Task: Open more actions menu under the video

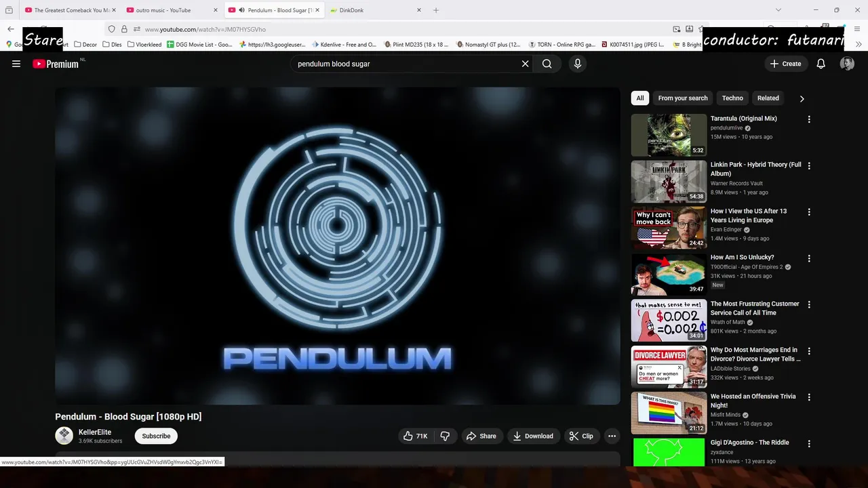Action: (612, 436)
